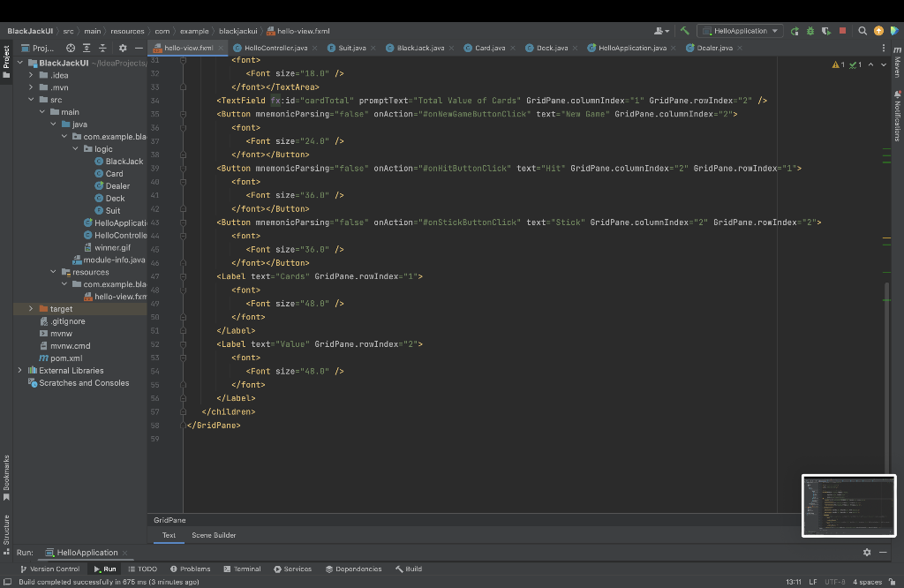Run HelloApplication with coverage
Viewport: 904px width, 588px height.
pyautogui.click(x=826, y=31)
